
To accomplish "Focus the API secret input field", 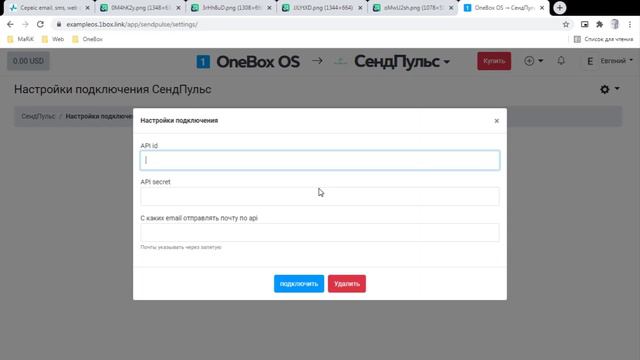I will pos(320,196).
